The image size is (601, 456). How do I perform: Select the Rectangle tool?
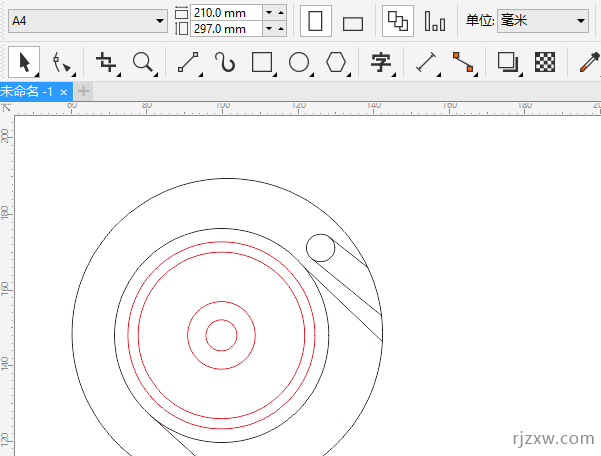point(262,63)
